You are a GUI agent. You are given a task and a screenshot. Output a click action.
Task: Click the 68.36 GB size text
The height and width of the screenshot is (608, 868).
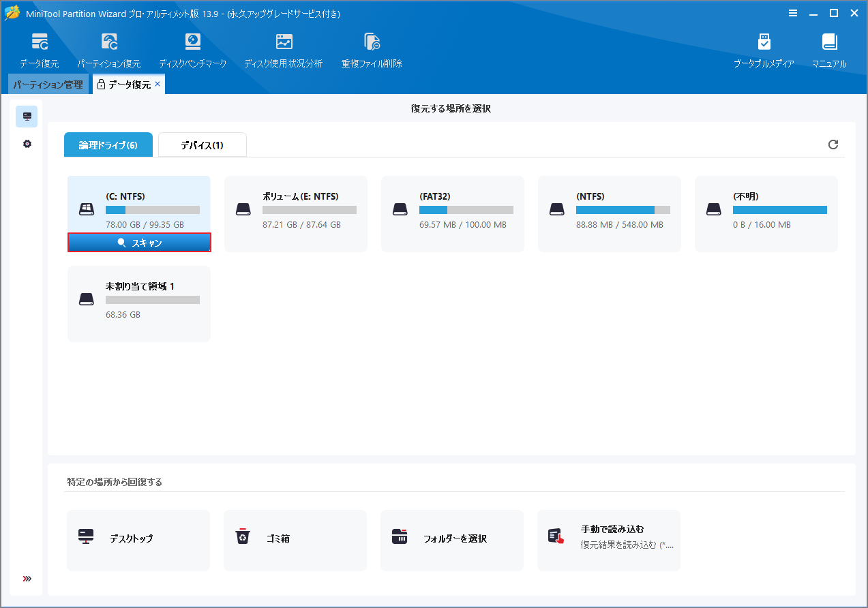pos(123,315)
